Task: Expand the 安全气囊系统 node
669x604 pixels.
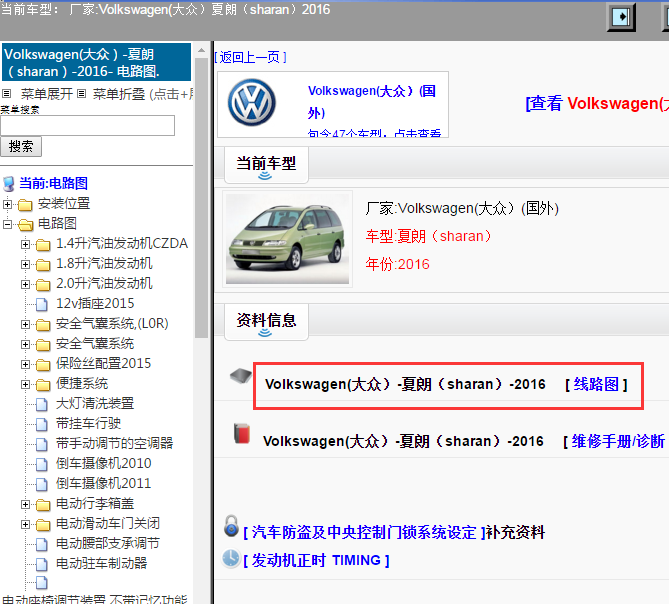Action: [25, 345]
